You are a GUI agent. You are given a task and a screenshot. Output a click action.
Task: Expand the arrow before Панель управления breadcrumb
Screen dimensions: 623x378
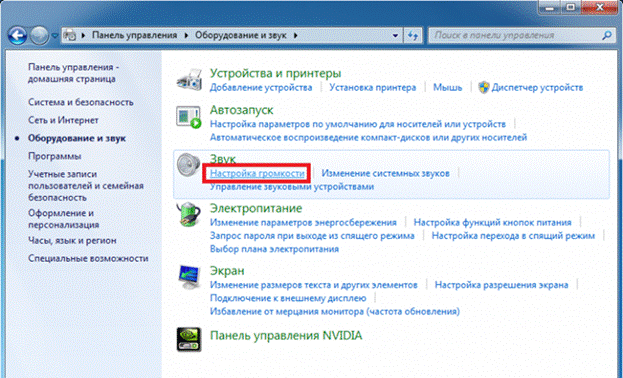83,35
